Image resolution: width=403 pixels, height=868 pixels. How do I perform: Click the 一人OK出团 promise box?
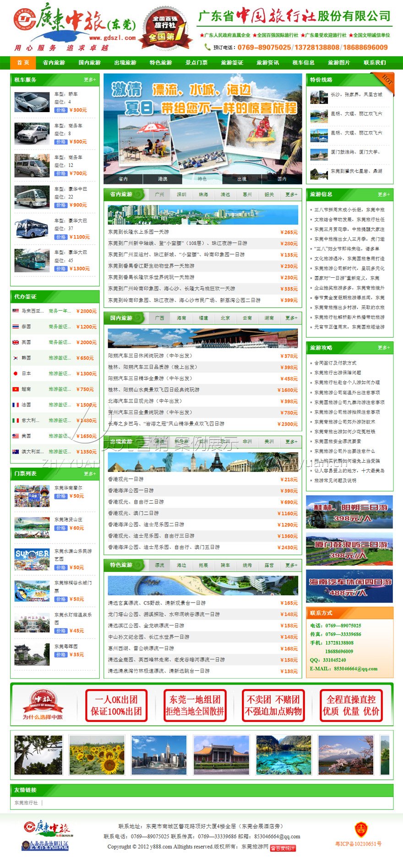tap(116, 706)
